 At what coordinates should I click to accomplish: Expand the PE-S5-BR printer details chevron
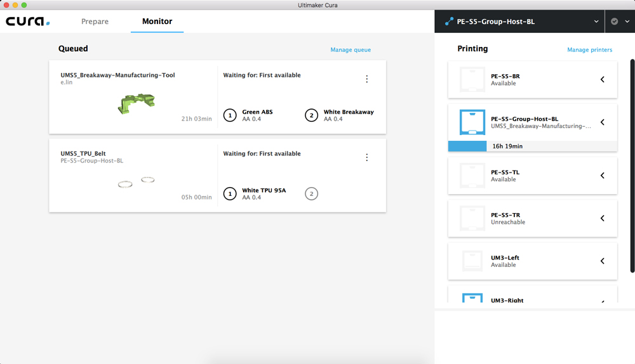(602, 79)
